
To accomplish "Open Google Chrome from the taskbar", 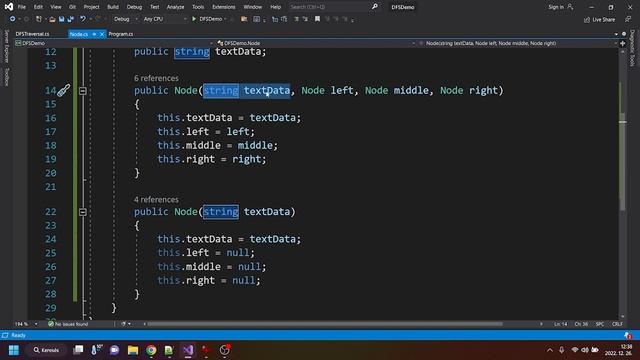I will (151, 350).
